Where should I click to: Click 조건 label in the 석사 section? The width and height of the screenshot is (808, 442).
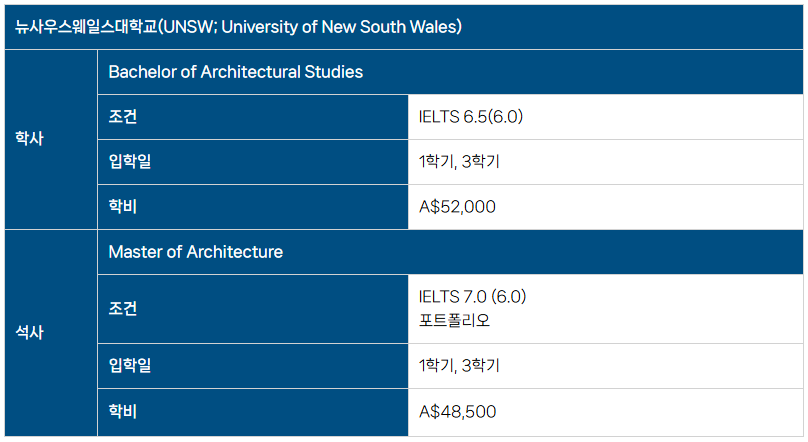[123, 309]
